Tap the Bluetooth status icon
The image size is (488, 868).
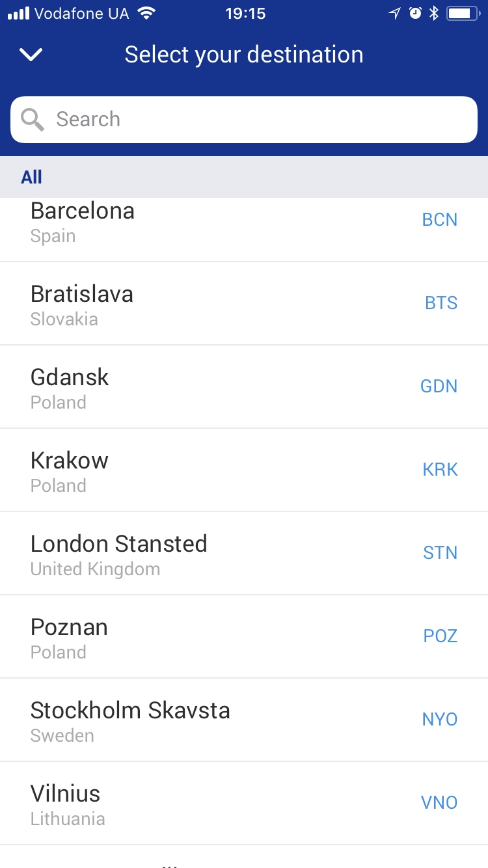tap(434, 13)
